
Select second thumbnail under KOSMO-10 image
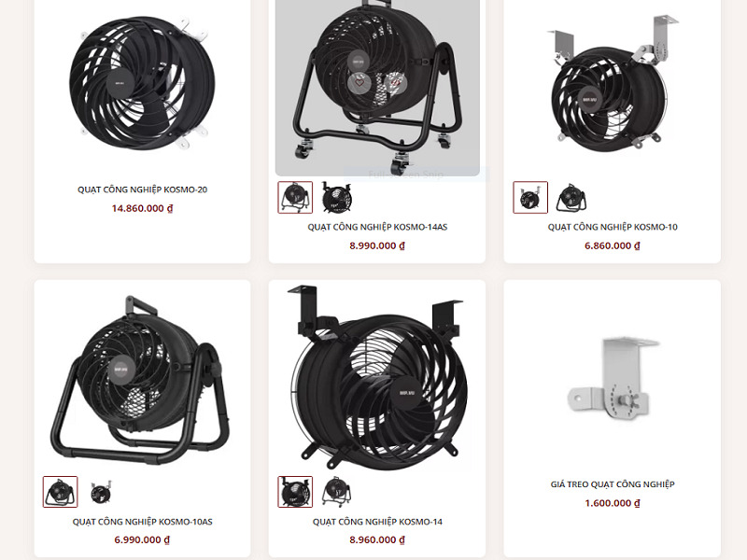[571, 197]
